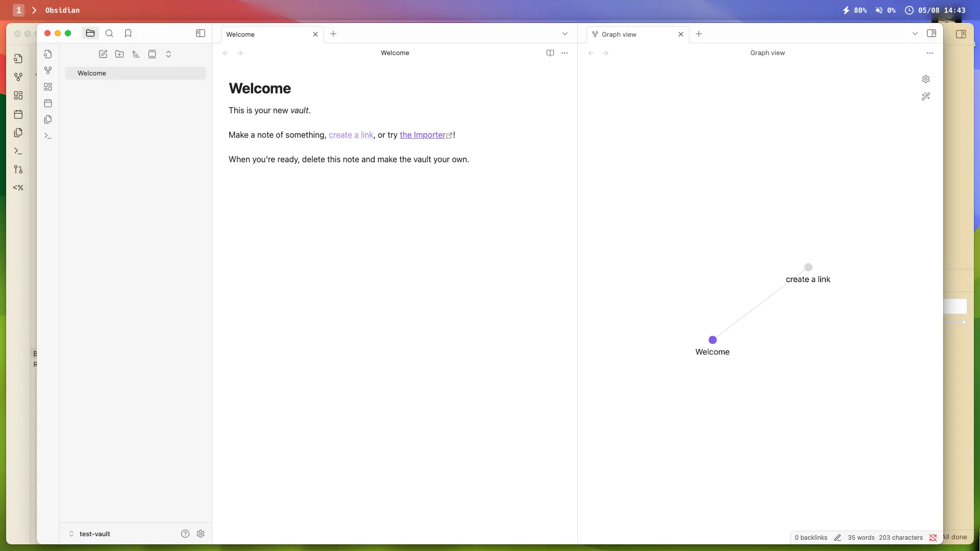Open today's daily note calendar icon
The image size is (980, 551).
[x=48, y=103]
